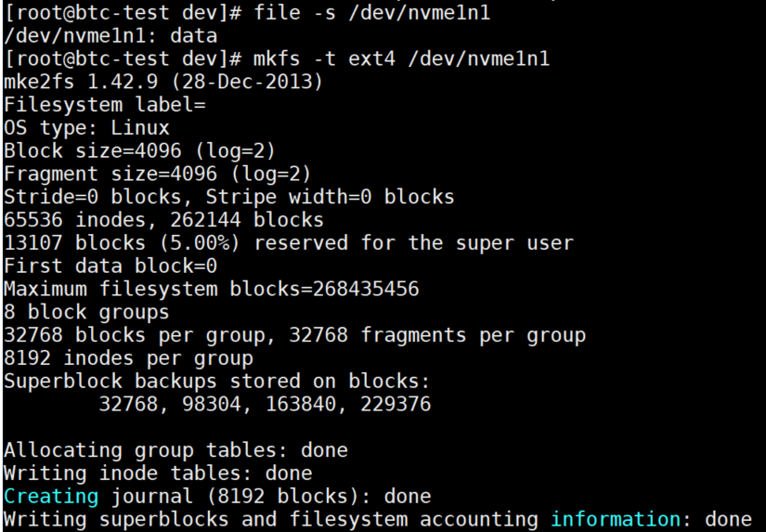Screen dimensions: 766x532
Task: Click the 'Fragment size=4096 (log=2)' line
Action: point(157,174)
